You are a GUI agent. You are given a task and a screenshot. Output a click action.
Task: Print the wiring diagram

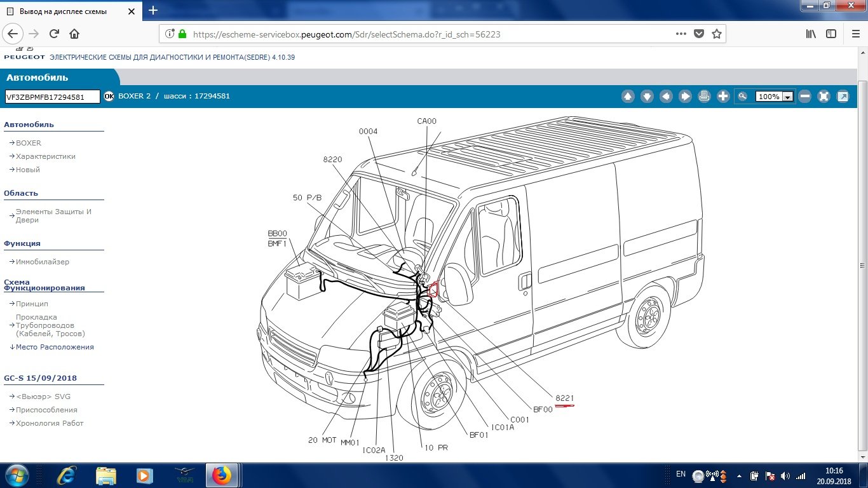point(704,97)
